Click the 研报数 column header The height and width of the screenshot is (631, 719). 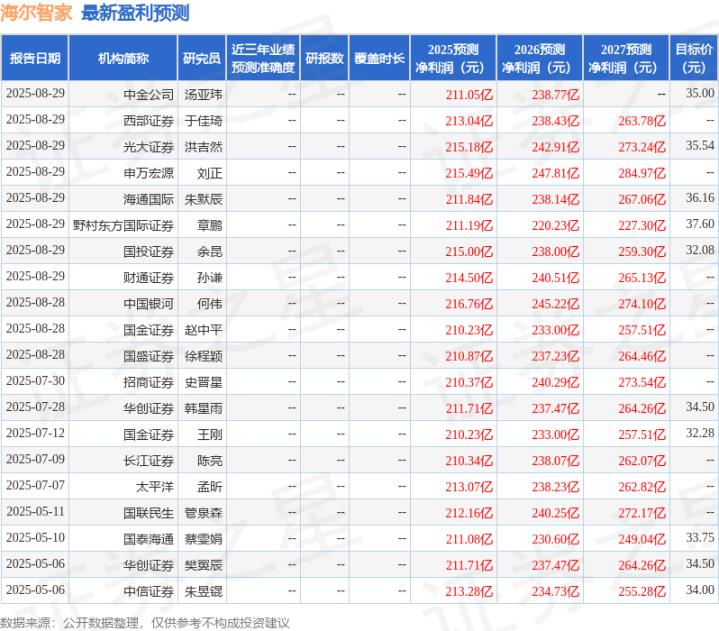(324, 58)
